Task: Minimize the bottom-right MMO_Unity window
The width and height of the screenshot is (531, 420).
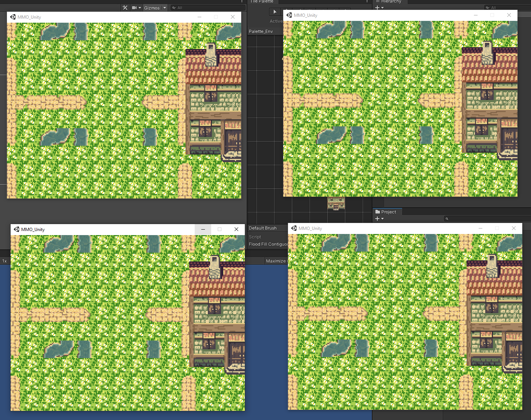Action: click(480, 228)
